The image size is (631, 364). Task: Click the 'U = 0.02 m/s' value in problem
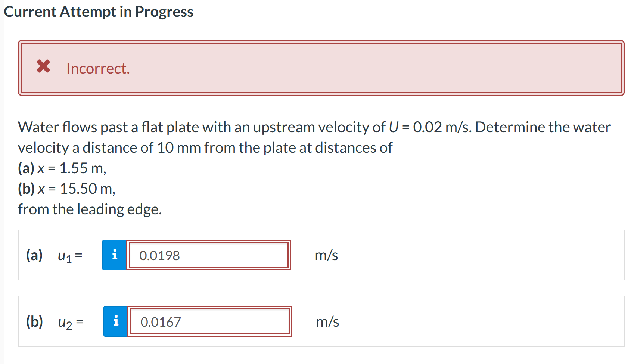[430, 127]
